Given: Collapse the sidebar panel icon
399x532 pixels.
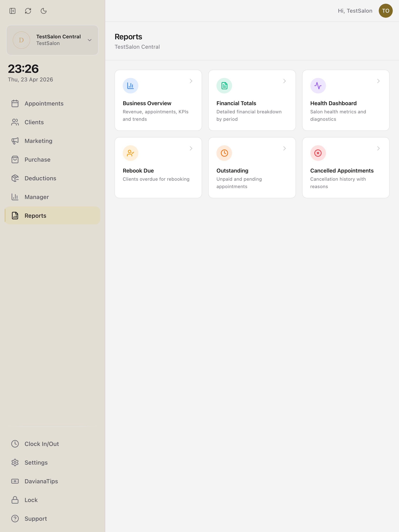Looking at the screenshot, I should pos(12,11).
